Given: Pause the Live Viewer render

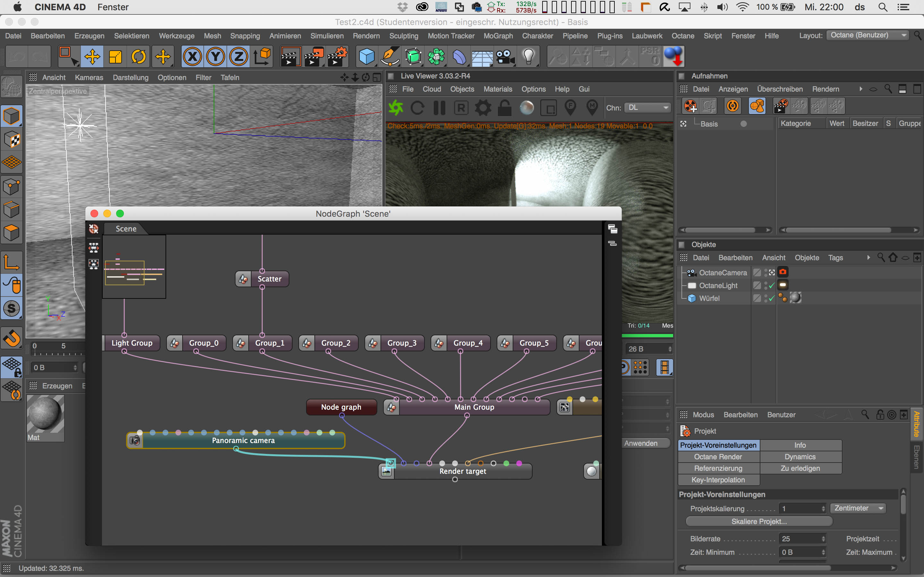Looking at the screenshot, I should (x=440, y=108).
